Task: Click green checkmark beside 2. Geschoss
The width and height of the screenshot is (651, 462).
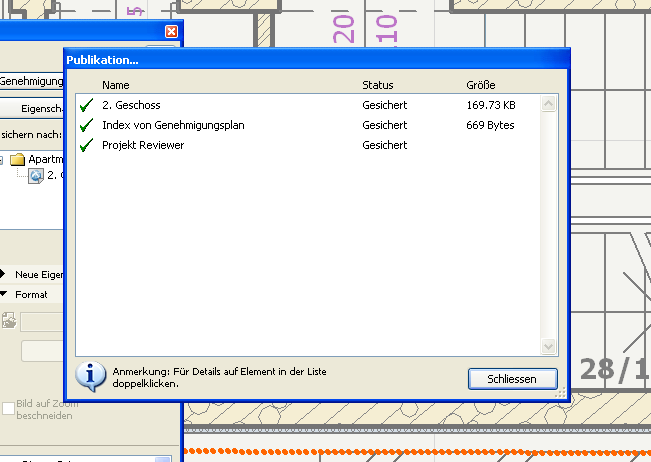Action: pos(86,105)
